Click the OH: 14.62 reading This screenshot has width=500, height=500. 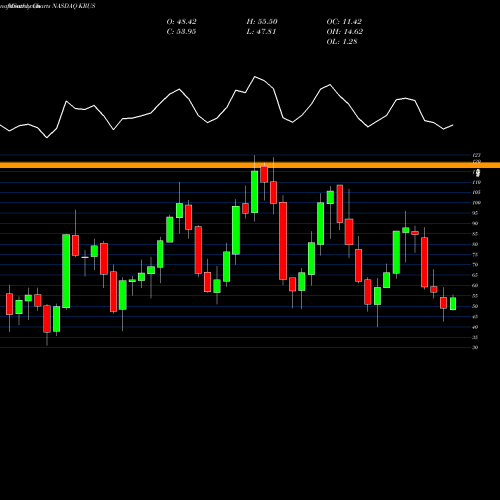(345, 32)
